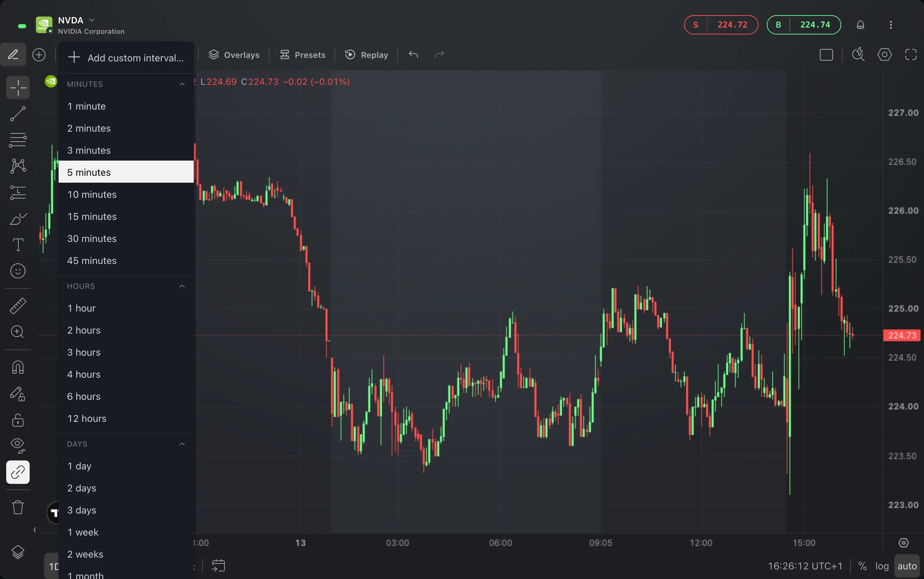
Task: Open the Presets menu
Action: [302, 55]
